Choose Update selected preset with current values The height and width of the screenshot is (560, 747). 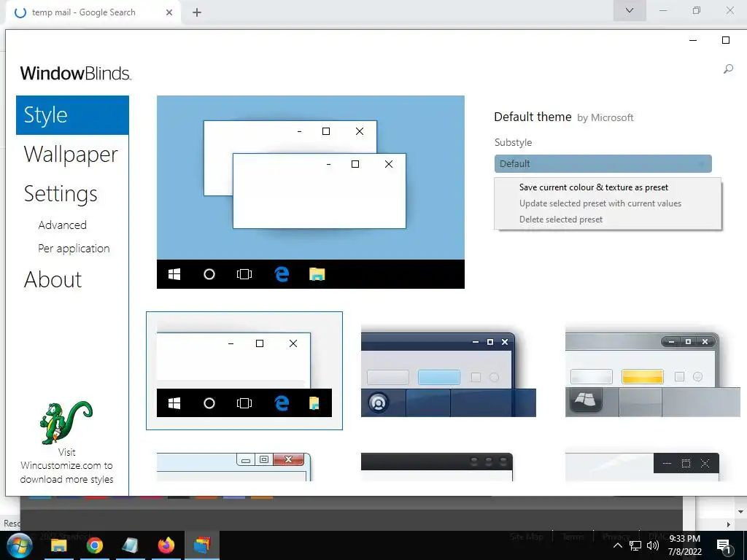pos(600,203)
